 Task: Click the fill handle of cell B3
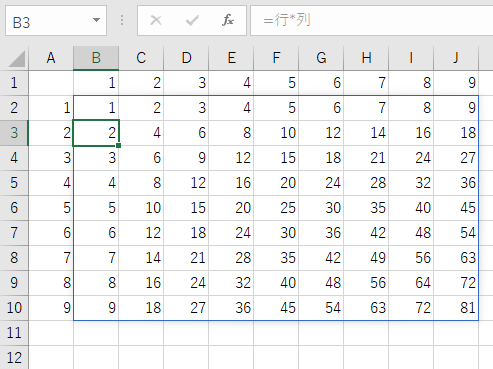coord(119,145)
